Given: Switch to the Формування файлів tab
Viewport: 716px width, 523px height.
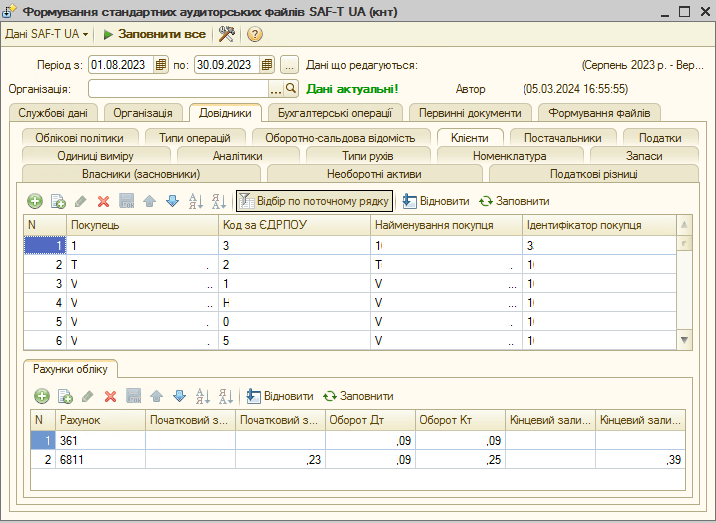Looking at the screenshot, I should click(599, 113).
